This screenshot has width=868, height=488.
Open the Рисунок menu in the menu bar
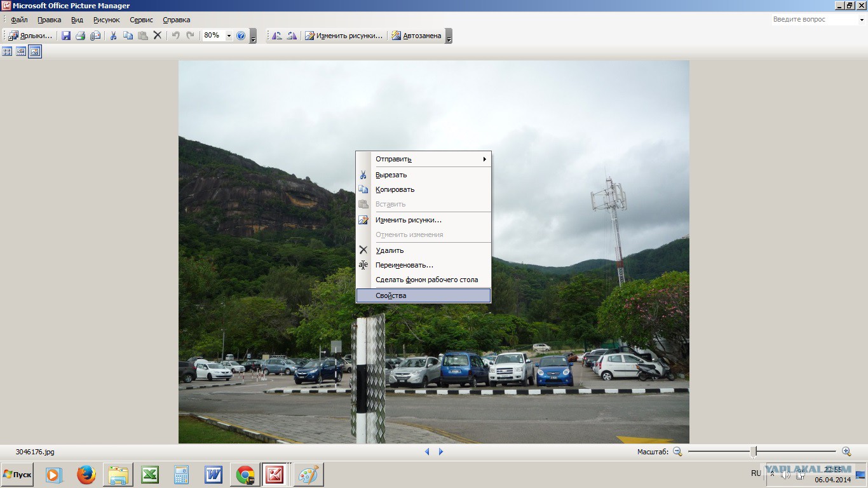(x=106, y=20)
